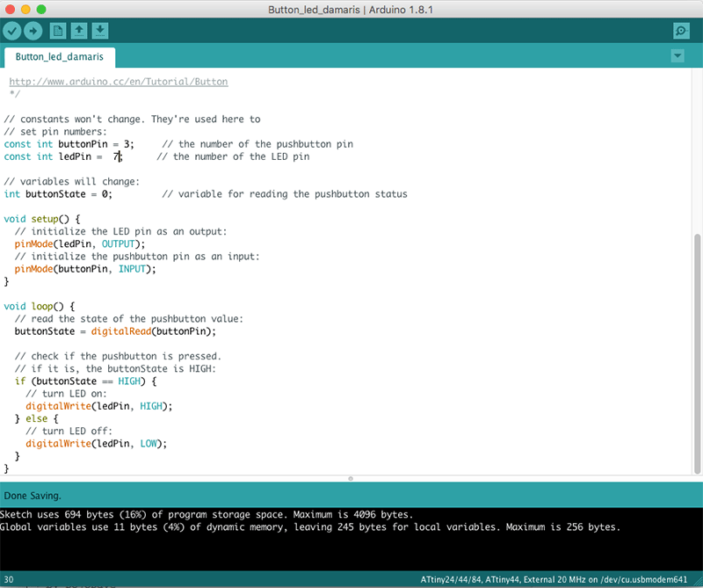Viewport: 703px width, 588px height.
Task: Click the line number 30 in status bar
Action: [9, 579]
